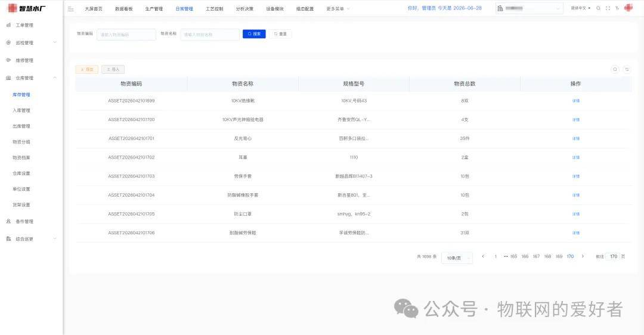Open the header search magnifier icon

coord(599,8)
